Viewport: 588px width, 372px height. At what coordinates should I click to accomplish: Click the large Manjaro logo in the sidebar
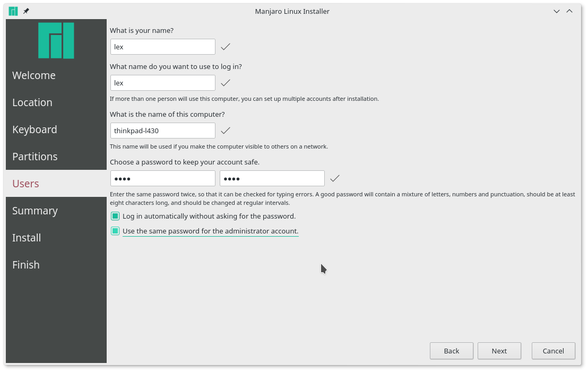click(56, 40)
